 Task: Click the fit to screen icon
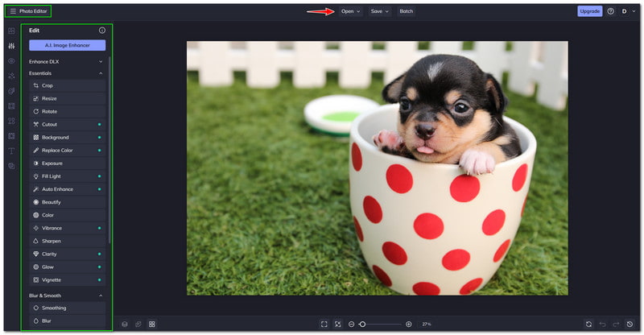(324, 325)
